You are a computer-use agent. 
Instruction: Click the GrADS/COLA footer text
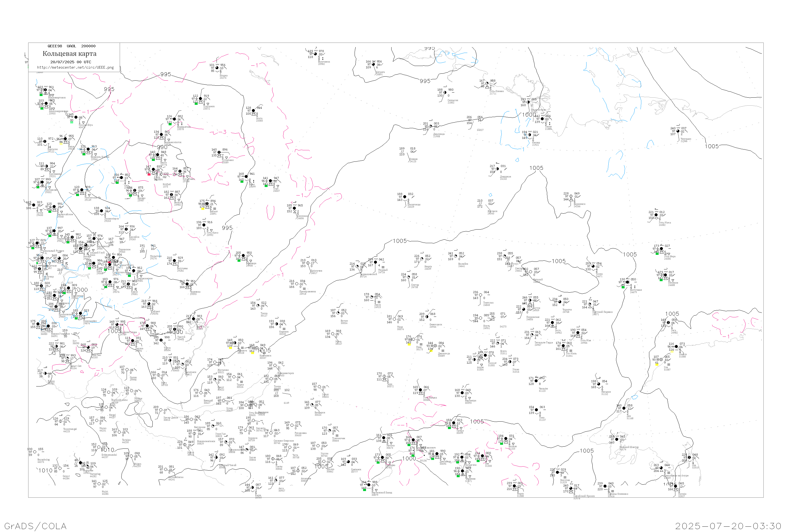pos(35,526)
